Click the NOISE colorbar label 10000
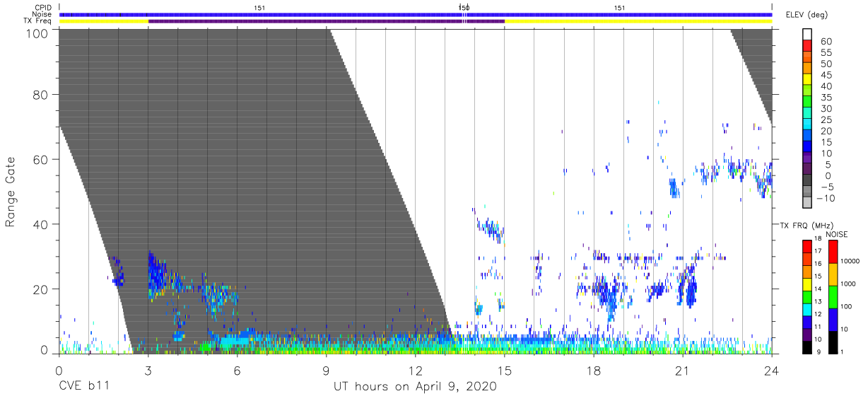 851,261
